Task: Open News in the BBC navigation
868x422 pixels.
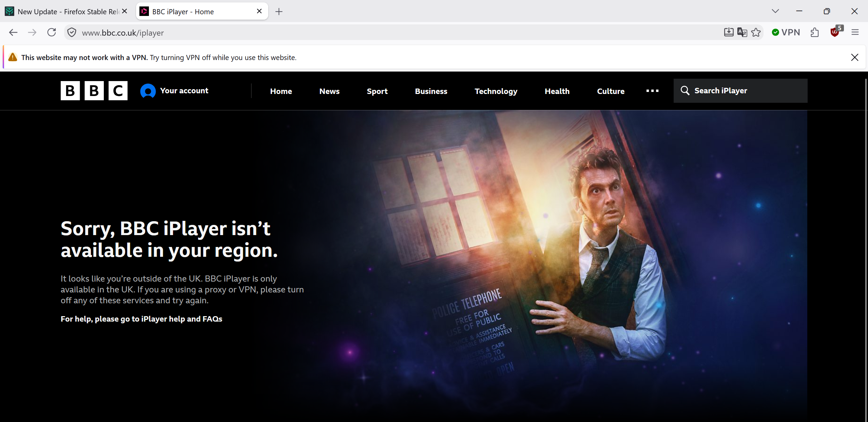Action: coord(329,91)
